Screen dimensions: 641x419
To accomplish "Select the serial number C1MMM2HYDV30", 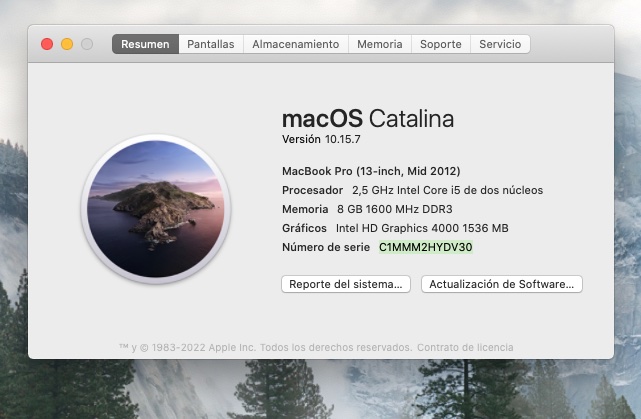I will (425, 247).
